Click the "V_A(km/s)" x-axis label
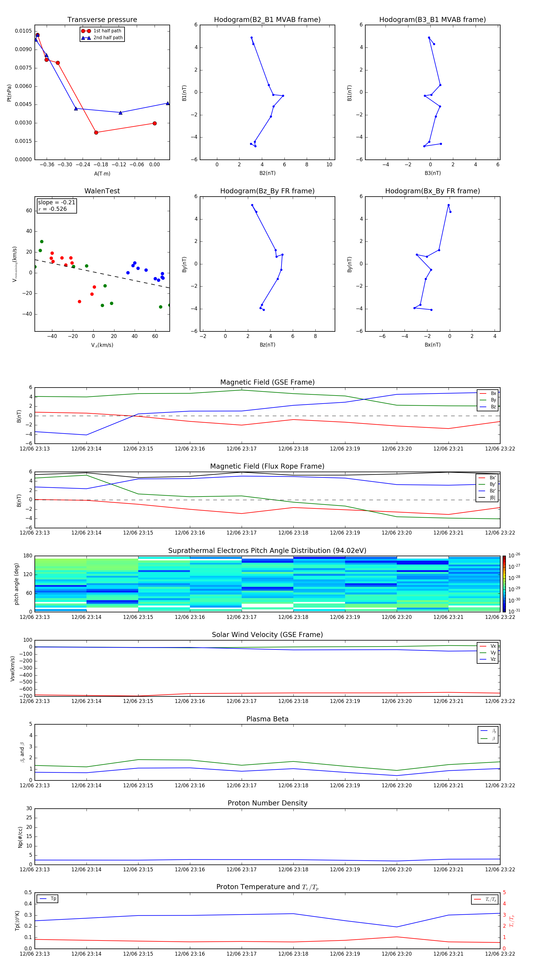Screen dimensions: 535x980 102,345
